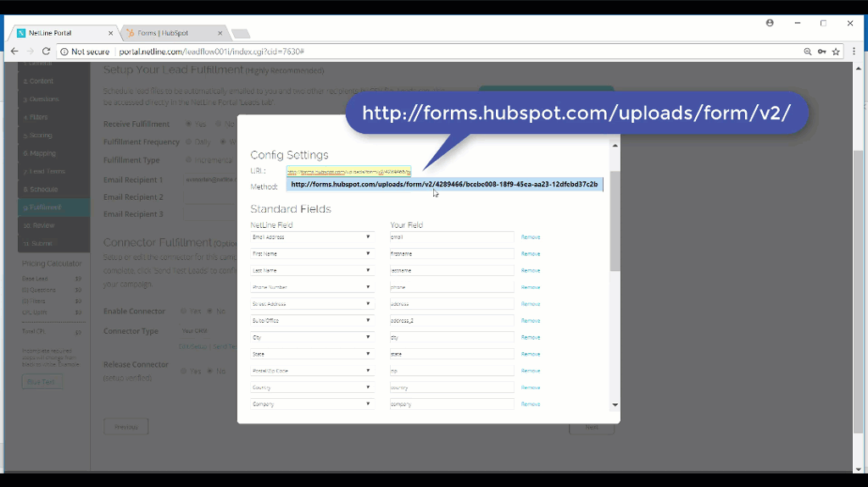Close the Forms | HubSpot tab
Image resolution: width=868 pixels, height=487 pixels.
[x=220, y=33]
